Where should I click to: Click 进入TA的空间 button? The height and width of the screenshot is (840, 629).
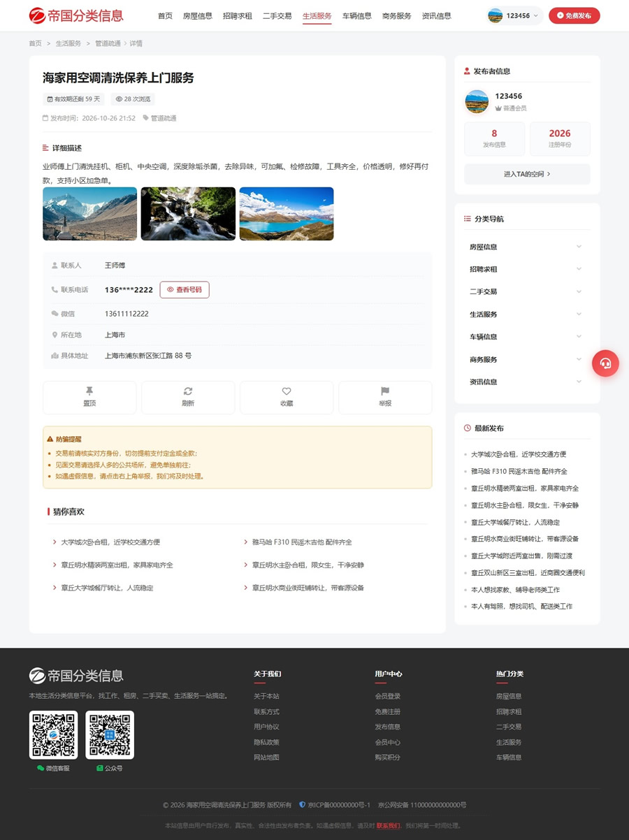(527, 174)
